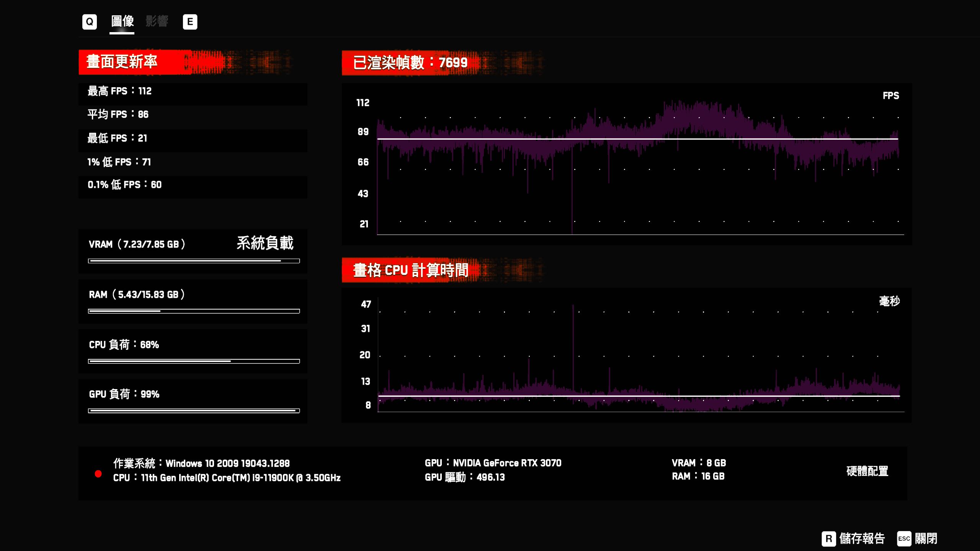Click the GPU：NVIDIA GeForce RTX 3070 text

coord(493,463)
